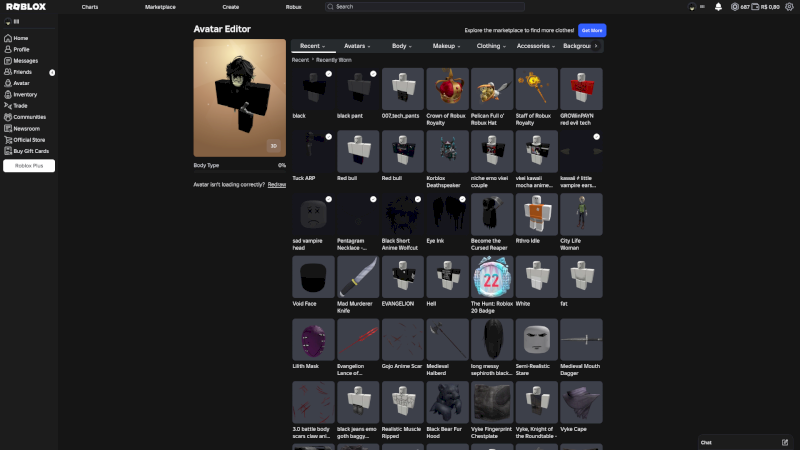Click the Robux balance icon
800x450 pixels.
(735, 7)
